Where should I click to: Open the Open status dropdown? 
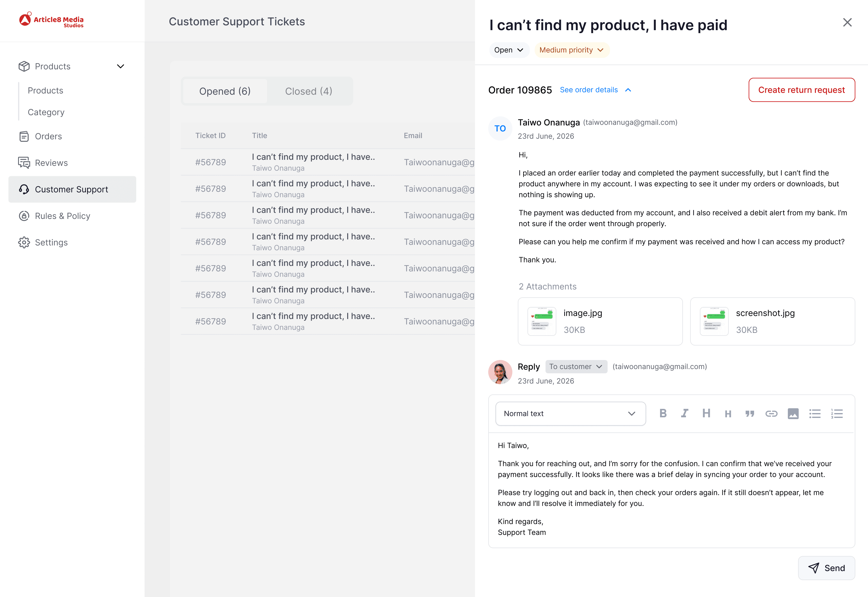pyautogui.click(x=508, y=50)
